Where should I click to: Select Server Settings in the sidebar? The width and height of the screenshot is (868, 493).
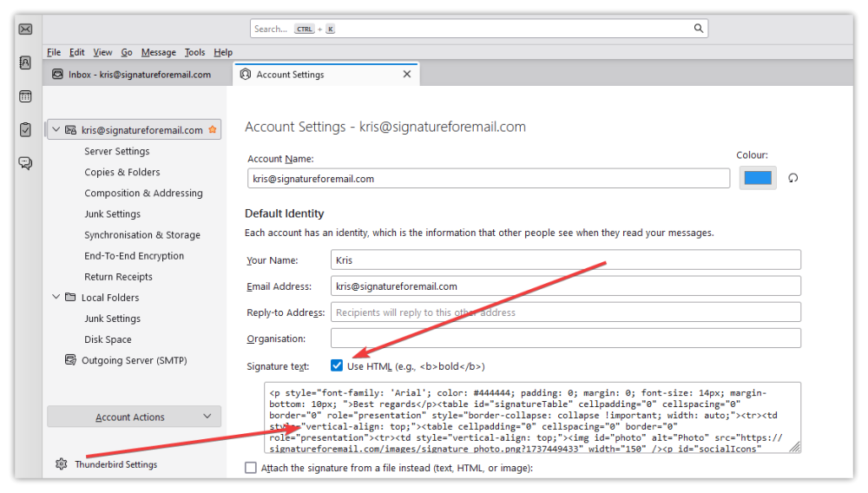[117, 151]
